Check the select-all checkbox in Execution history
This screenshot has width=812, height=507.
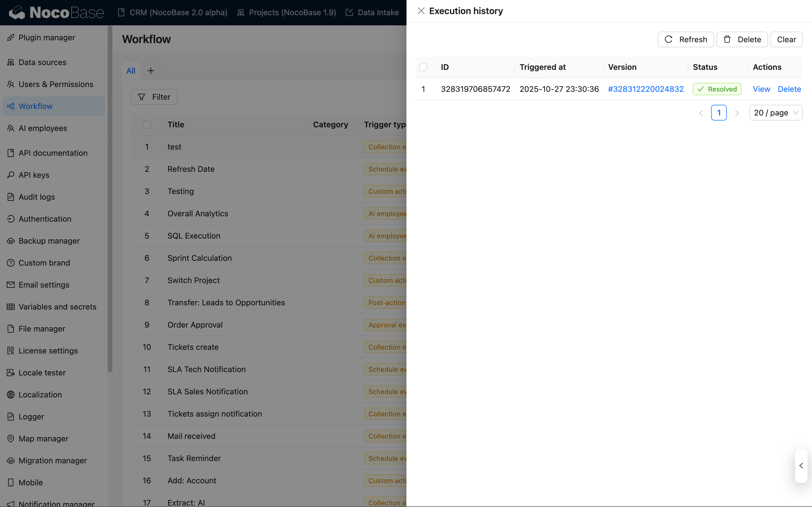pyautogui.click(x=423, y=67)
